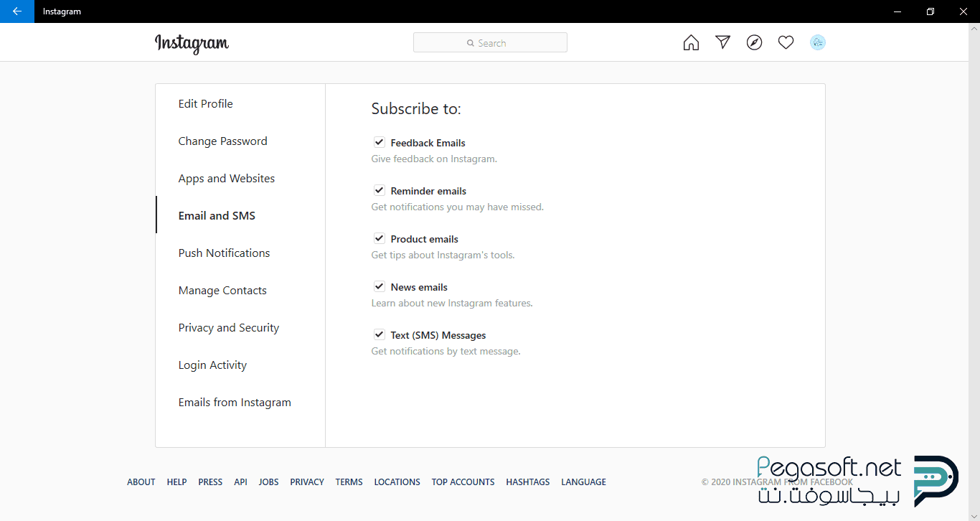Open the Edit Profile settings tab
The width and height of the screenshot is (980, 521).
pos(205,103)
